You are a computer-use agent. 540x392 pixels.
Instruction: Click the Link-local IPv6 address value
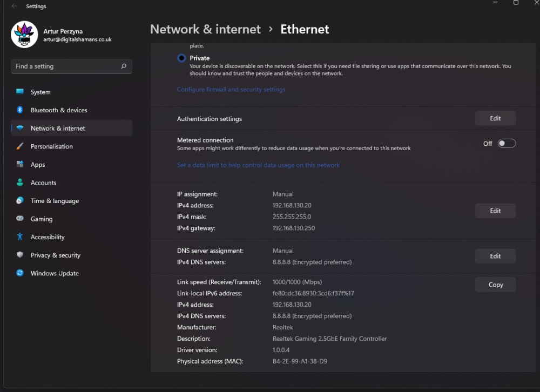point(313,293)
